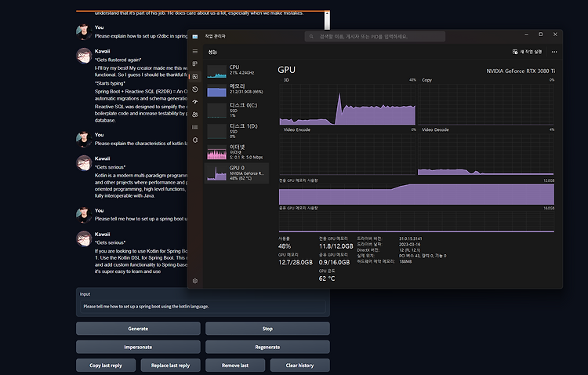This screenshot has height=375, width=588.
Task: Select 메모리 (memory) performance item
Action: [x=237, y=89]
